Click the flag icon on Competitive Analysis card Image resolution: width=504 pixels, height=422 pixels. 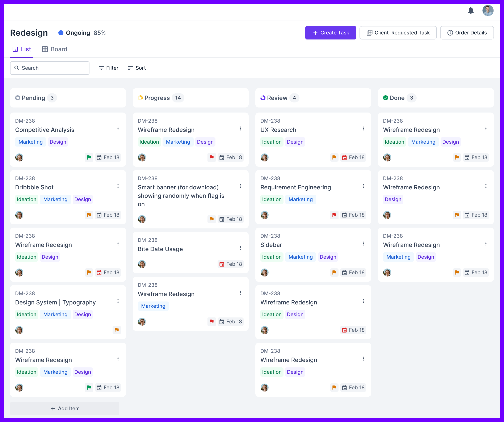click(89, 157)
